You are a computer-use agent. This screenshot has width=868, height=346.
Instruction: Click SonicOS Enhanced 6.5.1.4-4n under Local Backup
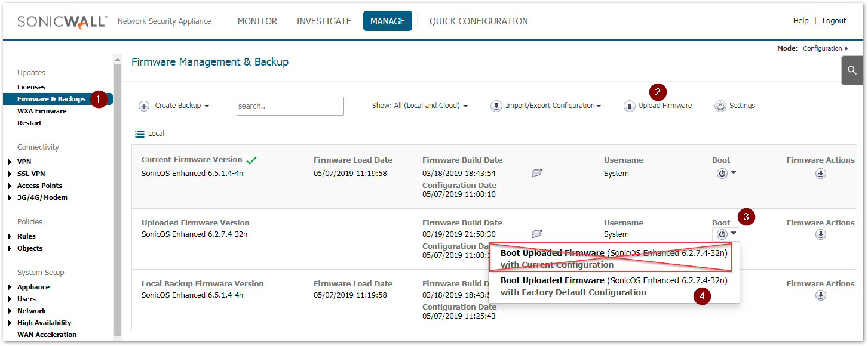[x=192, y=295]
